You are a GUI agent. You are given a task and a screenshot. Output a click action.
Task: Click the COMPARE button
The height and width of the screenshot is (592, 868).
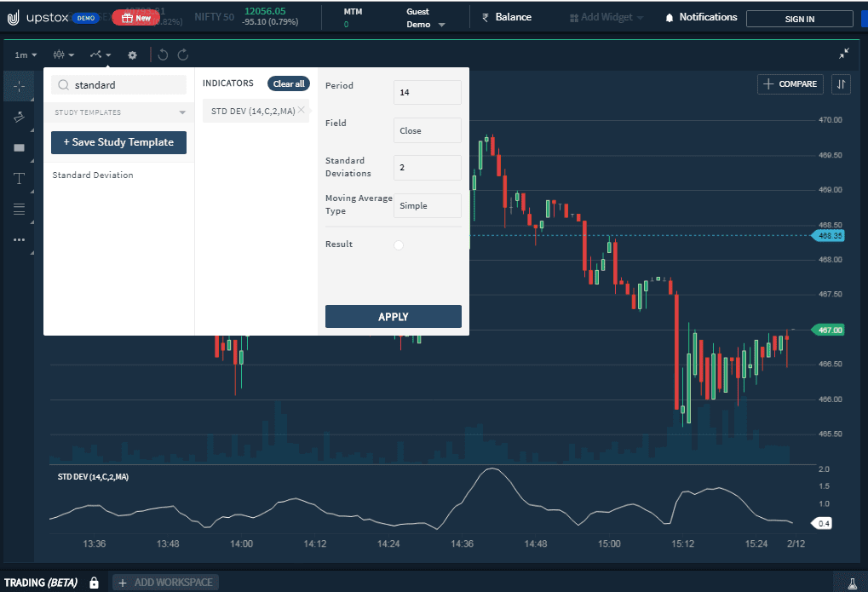click(x=790, y=84)
